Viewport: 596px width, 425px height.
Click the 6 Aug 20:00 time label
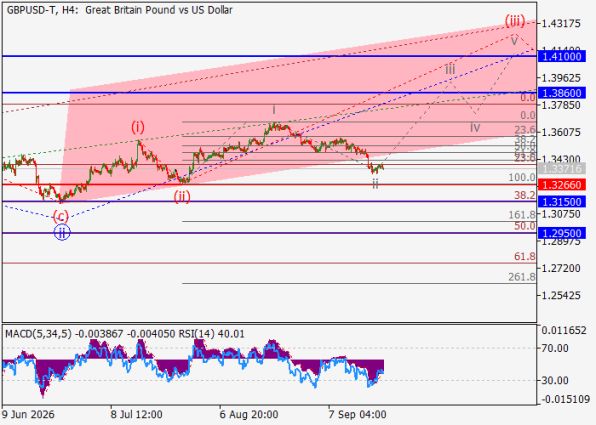point(249,414)
